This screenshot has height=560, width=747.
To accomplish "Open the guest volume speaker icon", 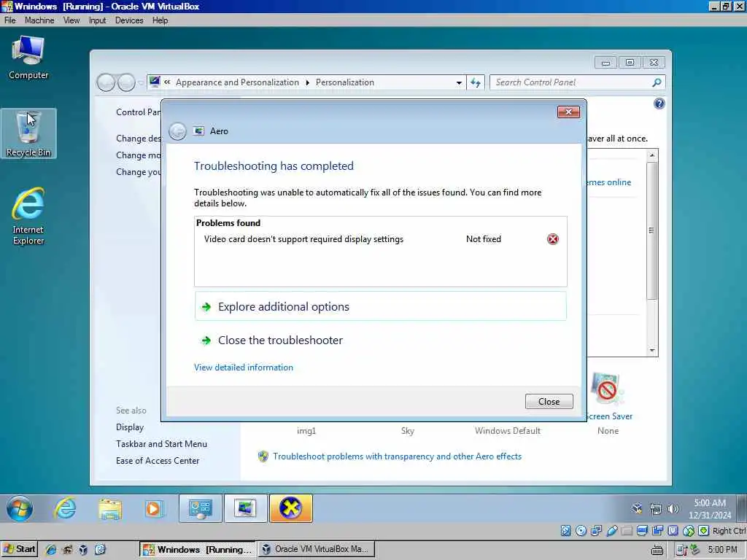I will [x=673, y=509].
